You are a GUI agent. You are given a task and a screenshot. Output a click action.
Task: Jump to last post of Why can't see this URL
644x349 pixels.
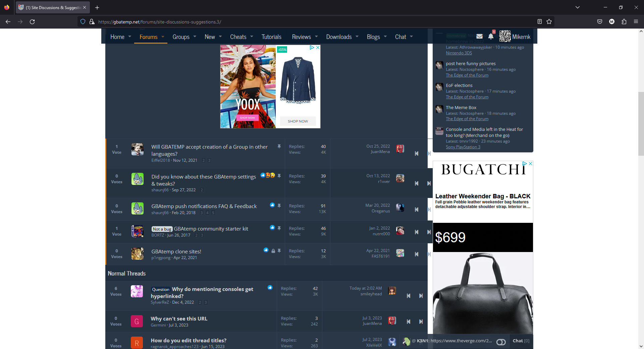tap(421, 321)
